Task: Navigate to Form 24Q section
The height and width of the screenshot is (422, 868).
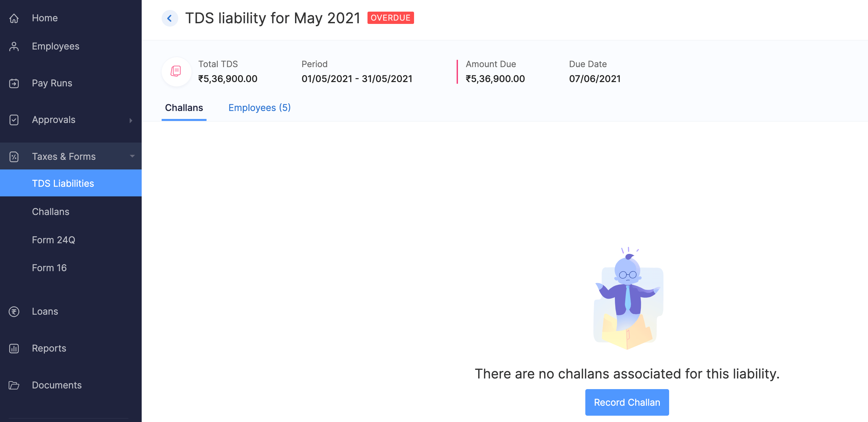Action: click(54, 240)
